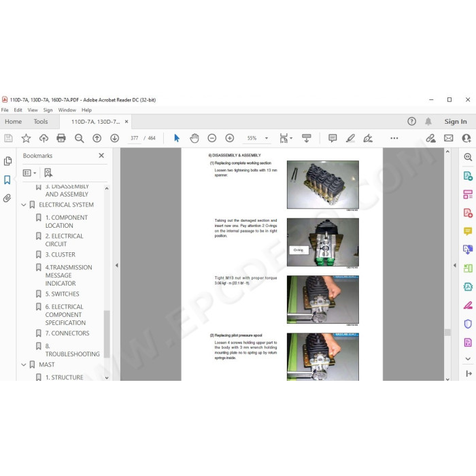Bookmark document with star icon
The height and width of the screenshot is (476, 476).
tap(26, 138)
